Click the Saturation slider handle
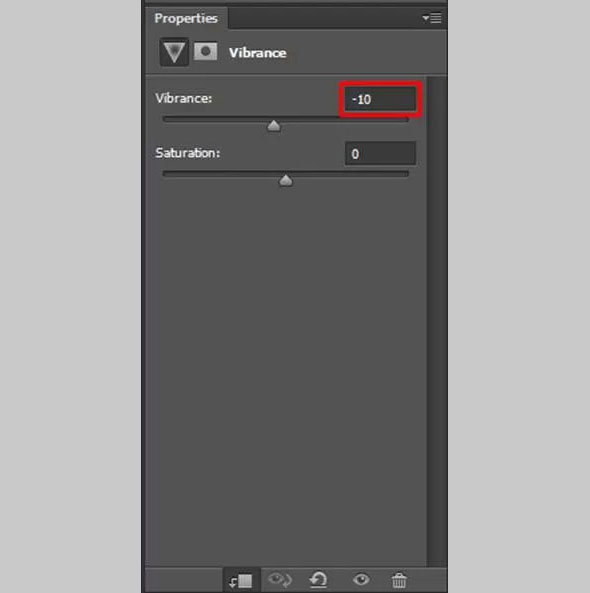The width and height of the screenshot is (590, 593). coord(286,181)
